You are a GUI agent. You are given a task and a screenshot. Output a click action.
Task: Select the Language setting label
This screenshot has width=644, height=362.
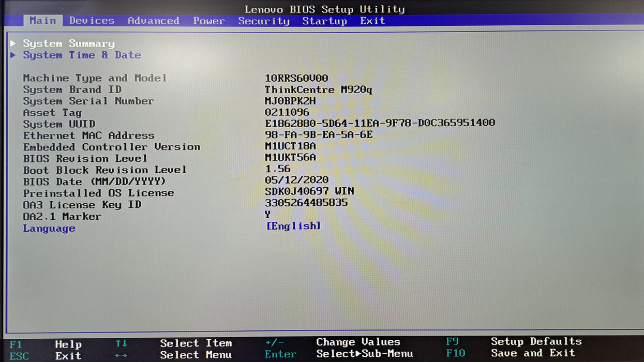pos(49,228)
